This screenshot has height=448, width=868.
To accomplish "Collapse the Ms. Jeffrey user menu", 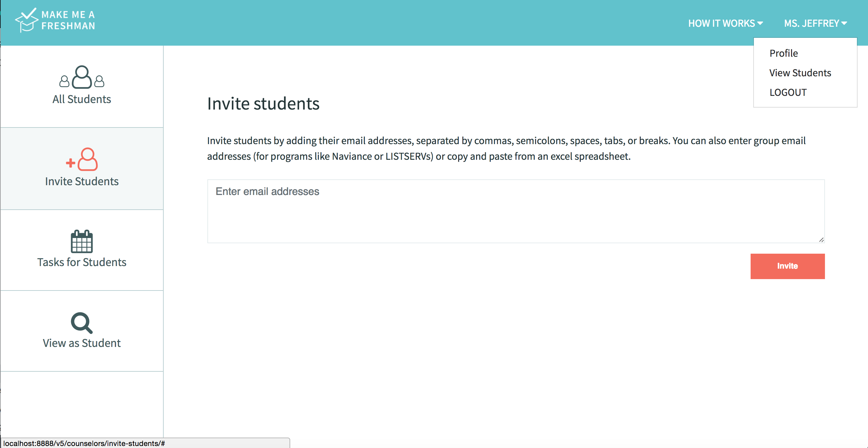I will pos(811,23).
